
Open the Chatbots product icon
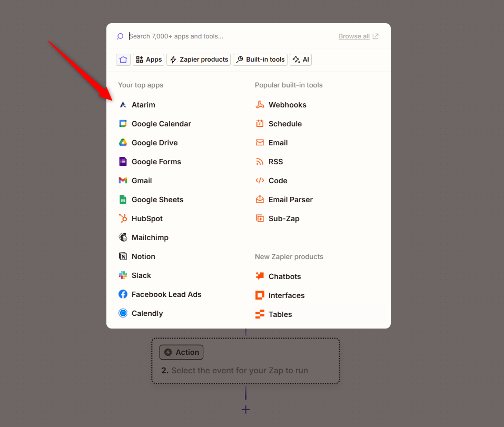coord(260,276)
